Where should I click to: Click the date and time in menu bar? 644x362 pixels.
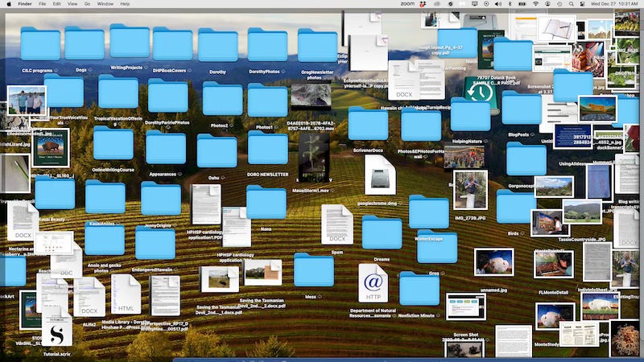pos(614,4)
